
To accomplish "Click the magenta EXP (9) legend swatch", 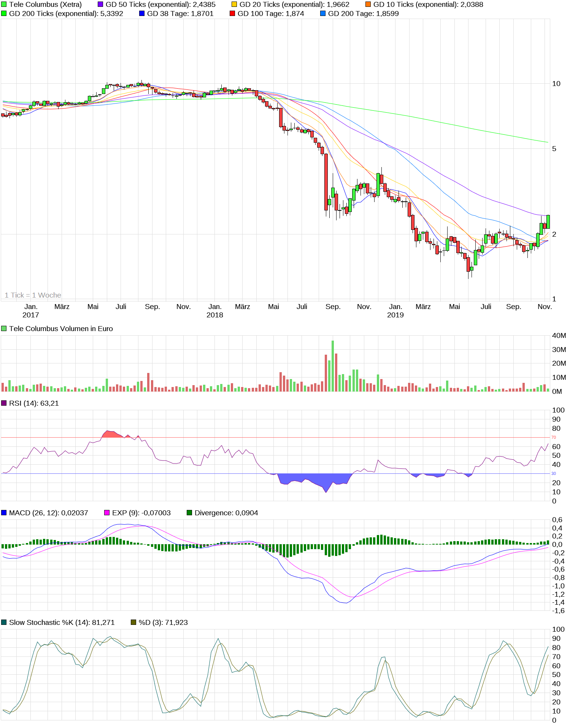I will [x=107, y=513].
